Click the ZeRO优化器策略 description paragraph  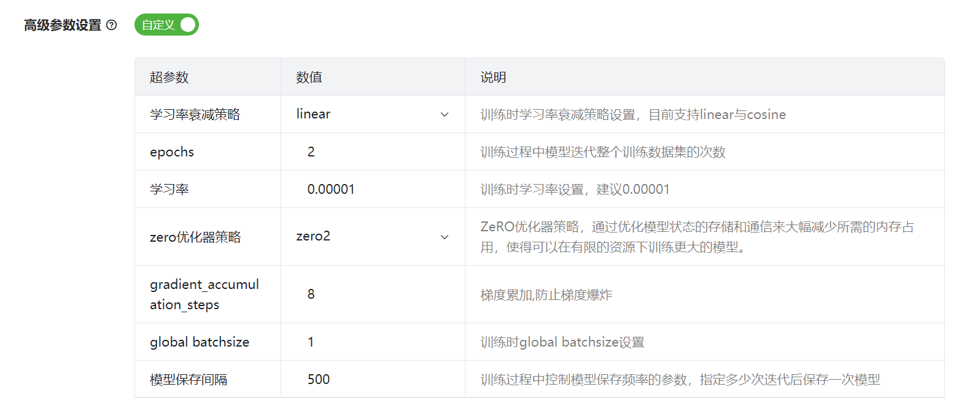coord(697,237)
